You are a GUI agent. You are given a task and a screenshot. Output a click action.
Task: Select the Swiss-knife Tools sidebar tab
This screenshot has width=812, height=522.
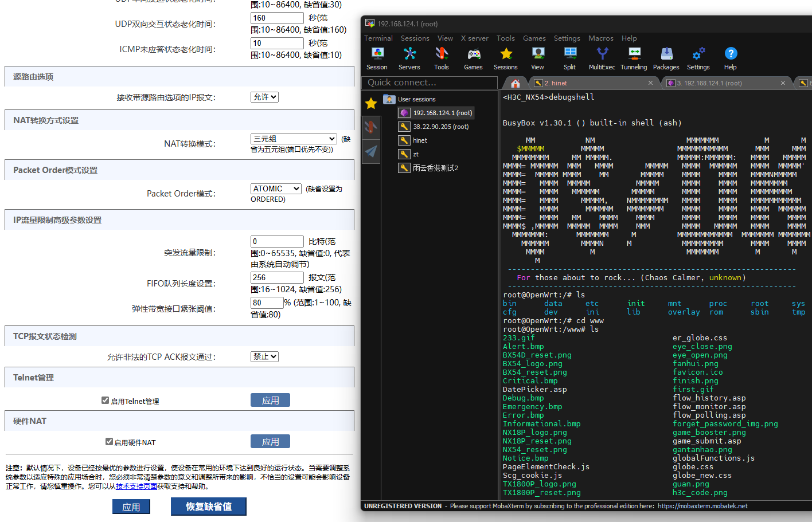(x=371, y=127)
